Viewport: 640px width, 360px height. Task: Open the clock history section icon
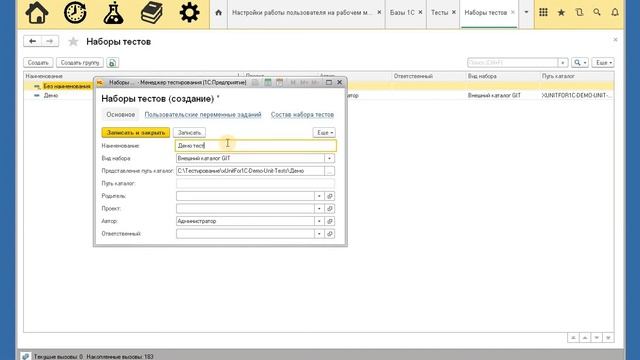click(x=75, y=13)
